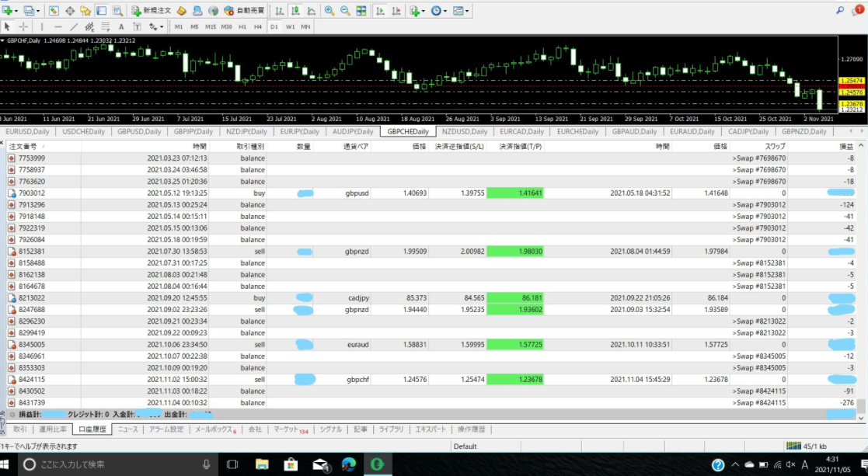Open the new chart dropdown arrow
The width and height of the screenshot is (868, 476).
pos(17,11)
